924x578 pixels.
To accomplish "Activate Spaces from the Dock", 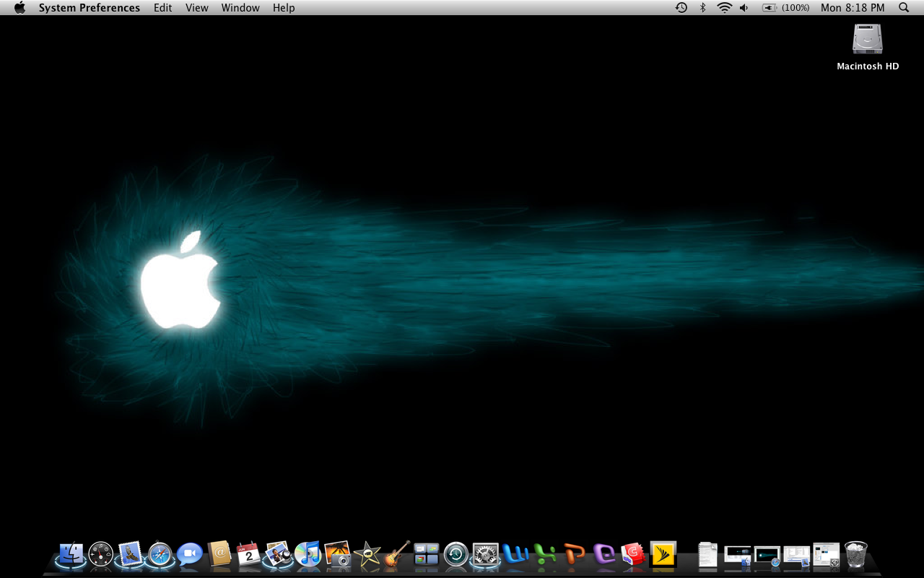I will tap(426, 554).
